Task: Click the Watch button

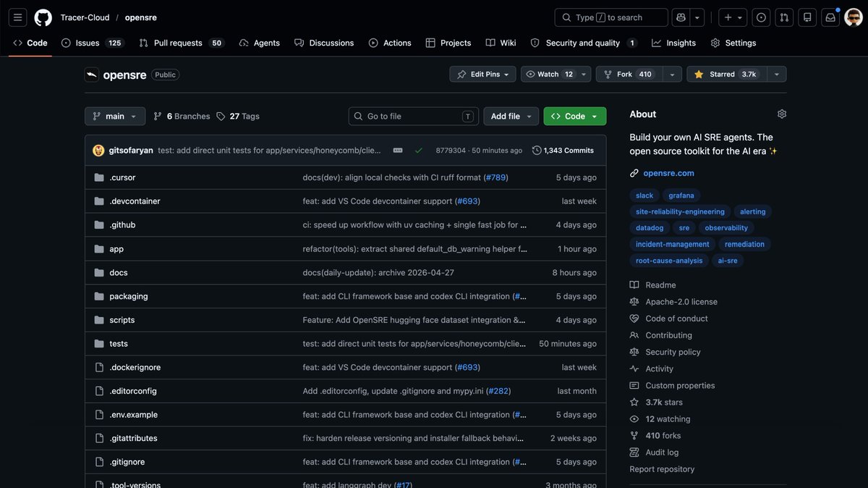Action: pos(549,75)
